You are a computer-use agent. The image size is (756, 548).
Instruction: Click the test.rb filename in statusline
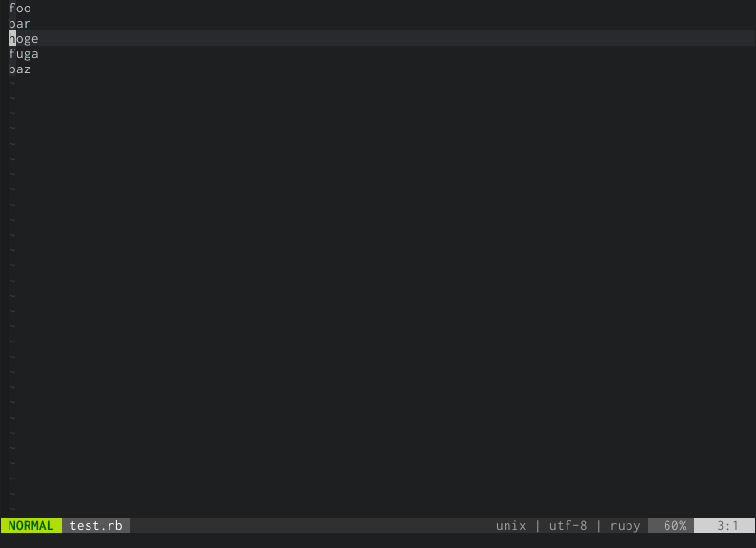(96, 525)
